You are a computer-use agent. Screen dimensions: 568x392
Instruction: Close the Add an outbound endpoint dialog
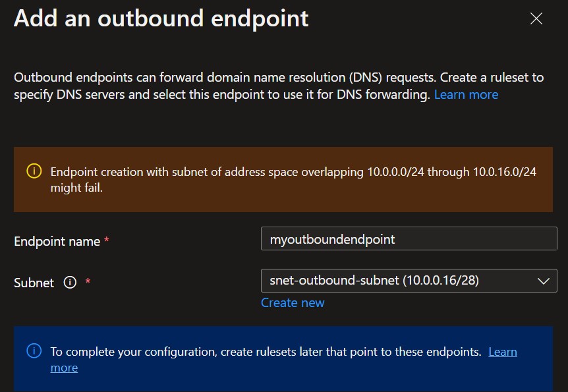coord(536,18)
